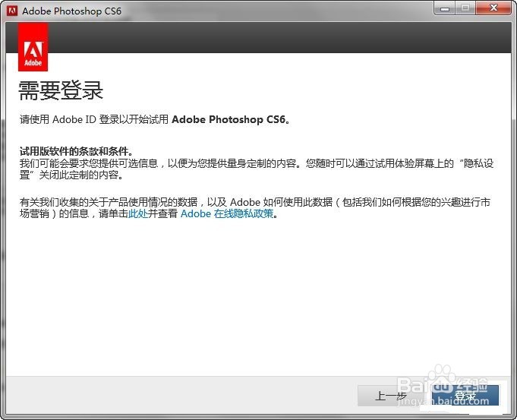Click the title bar Adobe app icon
This screenshot has height=420, width=517.
(x=12, y=11)
